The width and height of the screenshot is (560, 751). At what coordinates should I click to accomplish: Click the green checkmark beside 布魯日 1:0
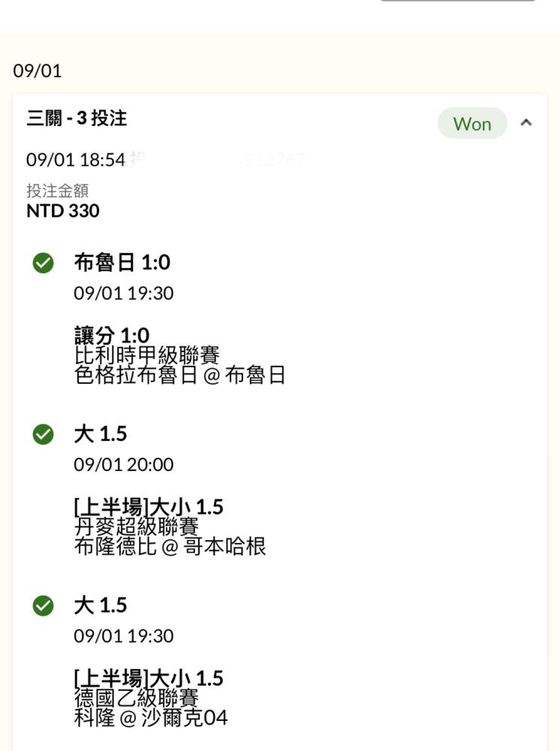coord(44,263)
